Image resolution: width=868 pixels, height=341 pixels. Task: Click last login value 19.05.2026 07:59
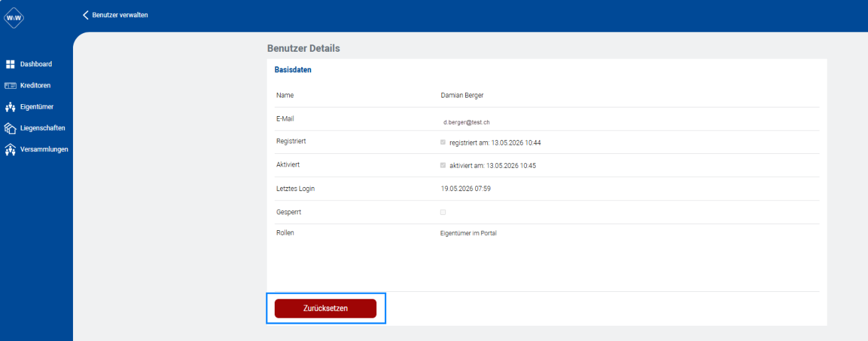click(465, 189)
